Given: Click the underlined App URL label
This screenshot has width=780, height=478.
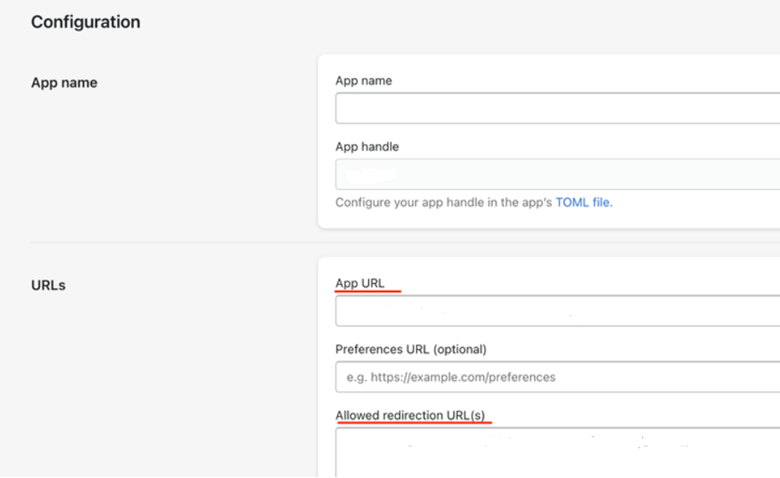Looking at the screenshot, I should point(360,283).
